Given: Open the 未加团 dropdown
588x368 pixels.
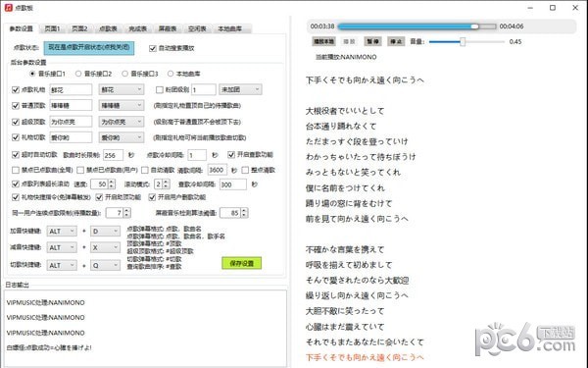Looking at the screenshot, I should (x=240, y=89).
